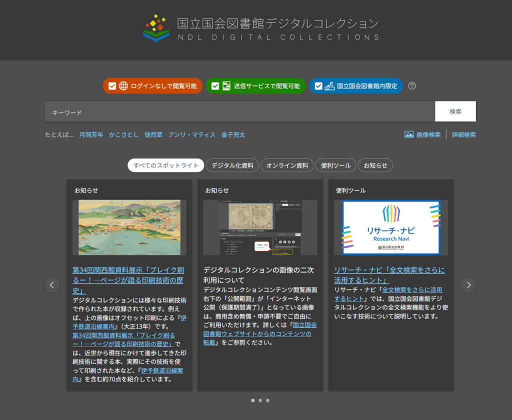Go to previous spotlight slide arrow

click(x=52, y=285)
